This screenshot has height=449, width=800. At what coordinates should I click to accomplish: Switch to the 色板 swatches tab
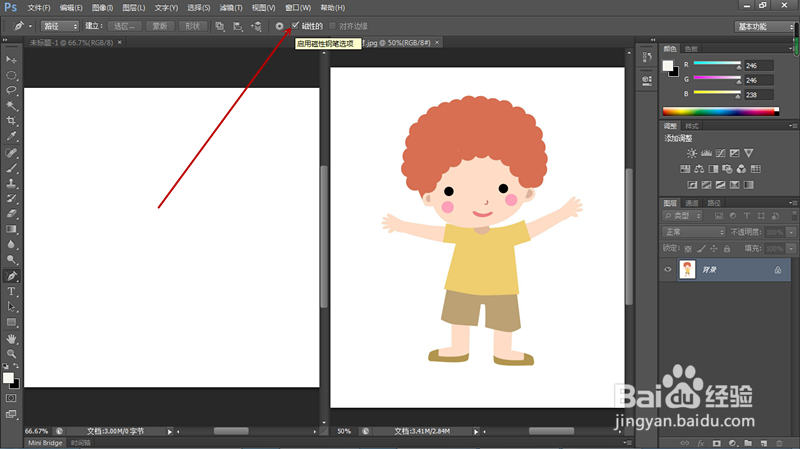[691, 49]
